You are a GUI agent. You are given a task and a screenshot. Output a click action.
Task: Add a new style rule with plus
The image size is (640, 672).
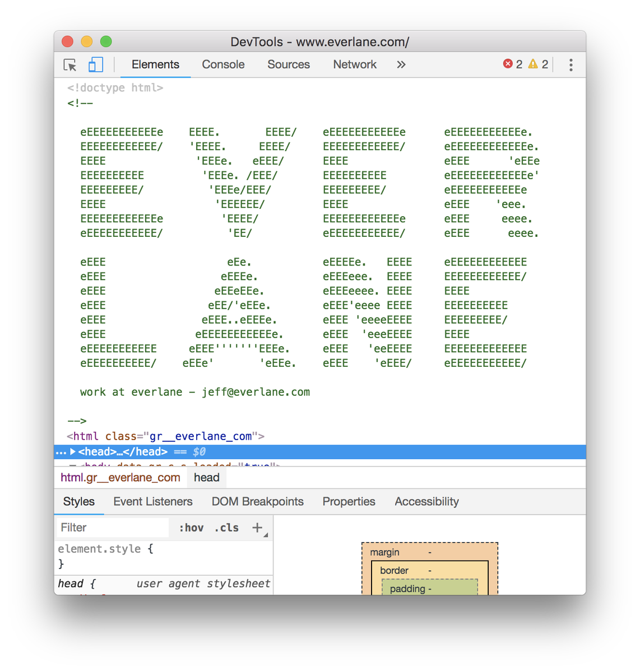(257, 528)
